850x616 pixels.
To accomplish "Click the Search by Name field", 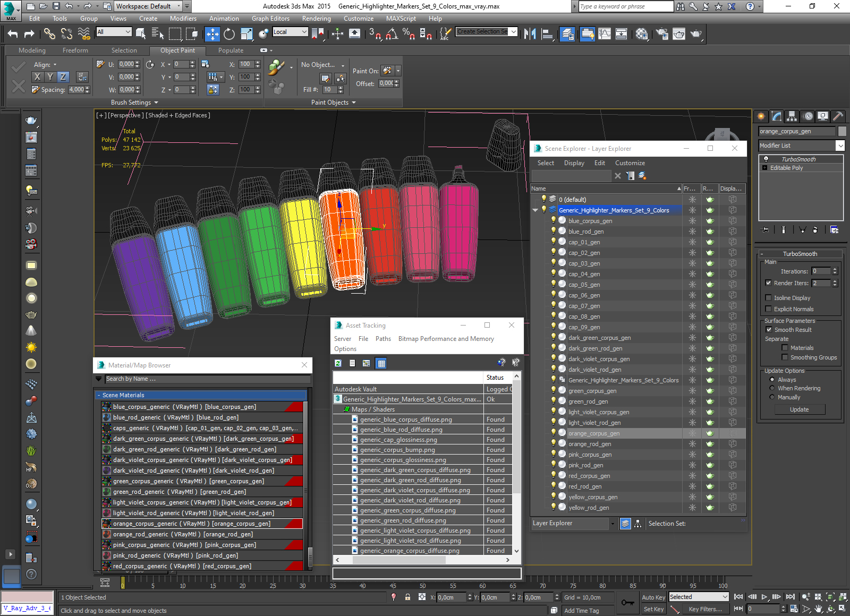I will coord(207,379).
